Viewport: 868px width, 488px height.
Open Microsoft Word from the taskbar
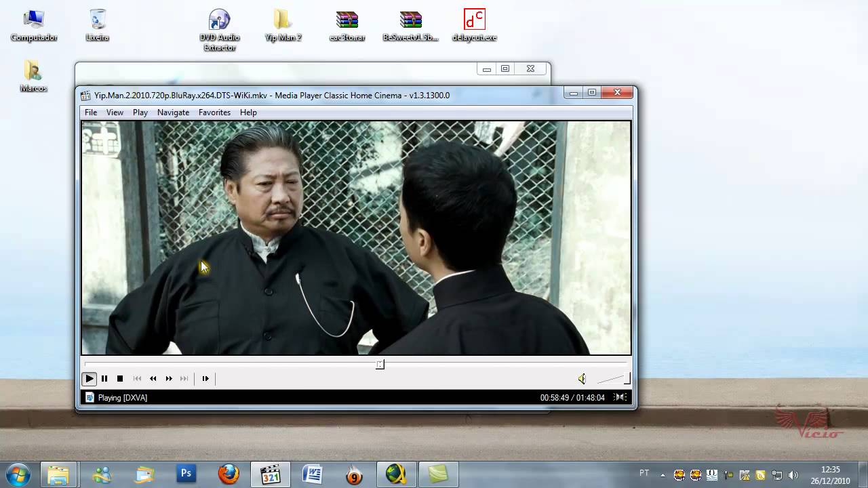(313, 474)
